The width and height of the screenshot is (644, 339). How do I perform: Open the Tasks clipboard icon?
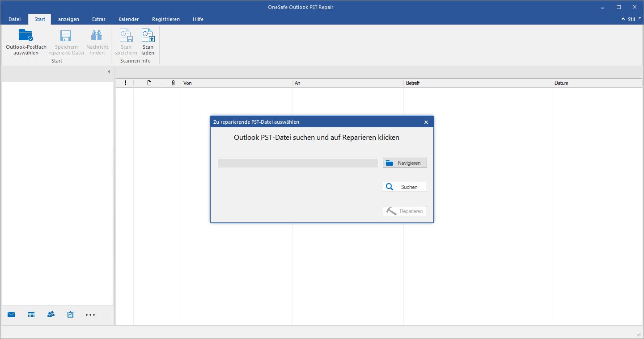(70, 314)
